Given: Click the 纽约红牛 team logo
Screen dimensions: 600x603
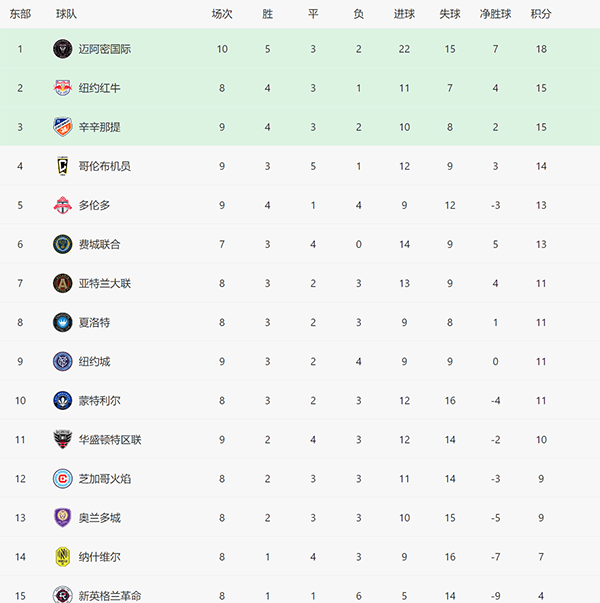Looking at the screenshot, I should click(x=62, y=88).
